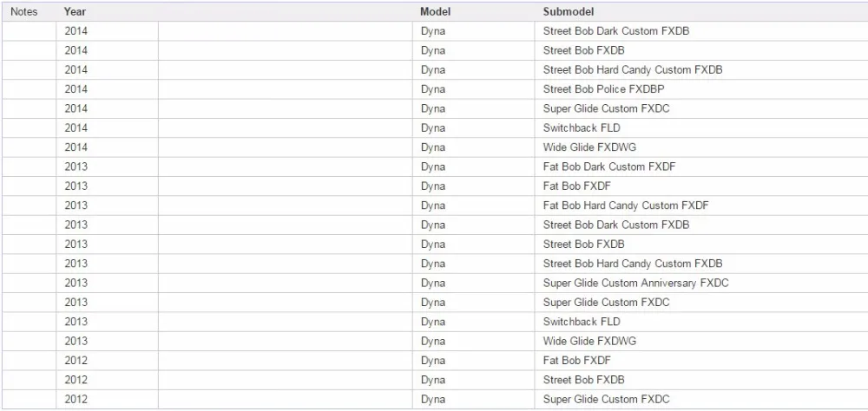This screenshot has width=868, height=411.
Task: Select 2014 Street Bob Dark Custom FXDB submodel
Action: [616, 31]
